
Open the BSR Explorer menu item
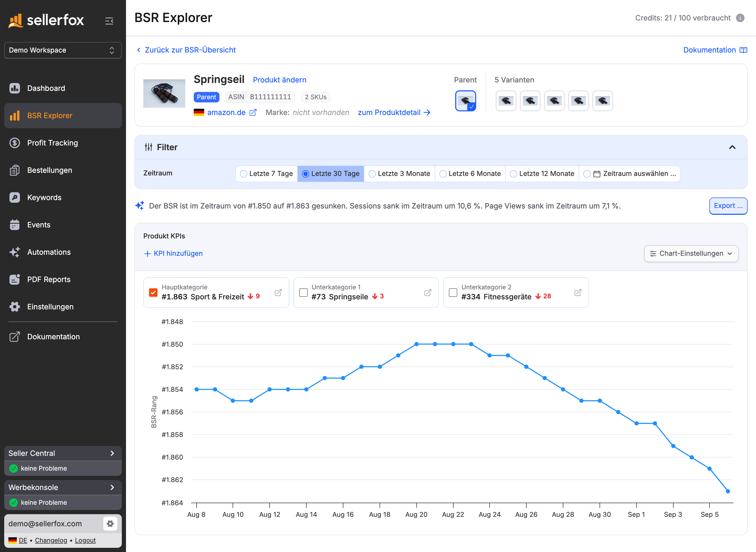click(63, 116)
